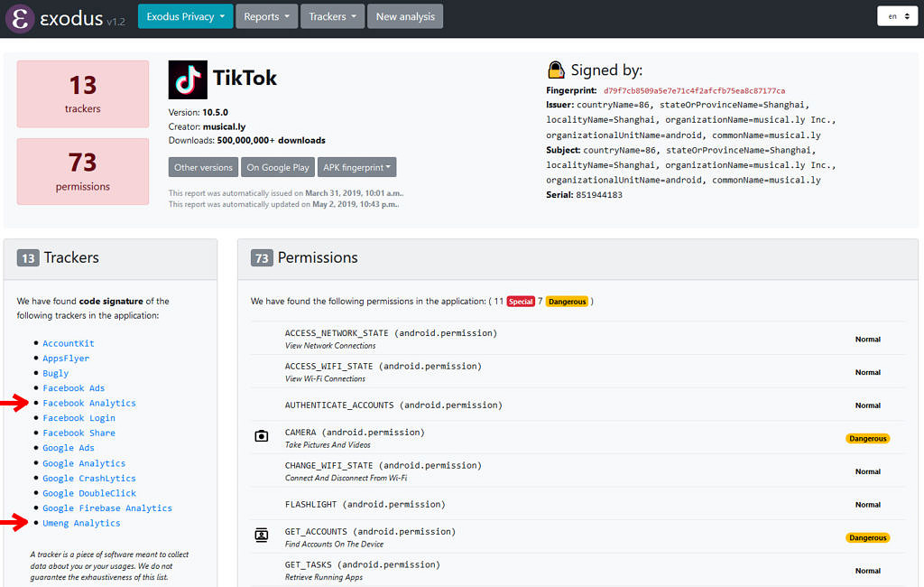
Task: Click the red Special badge
Action: tap(521, 302)
